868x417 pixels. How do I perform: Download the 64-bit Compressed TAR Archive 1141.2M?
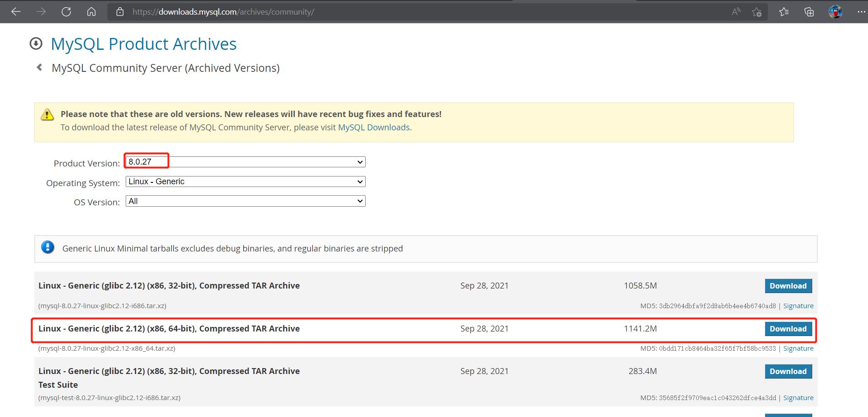pos(788,329)
